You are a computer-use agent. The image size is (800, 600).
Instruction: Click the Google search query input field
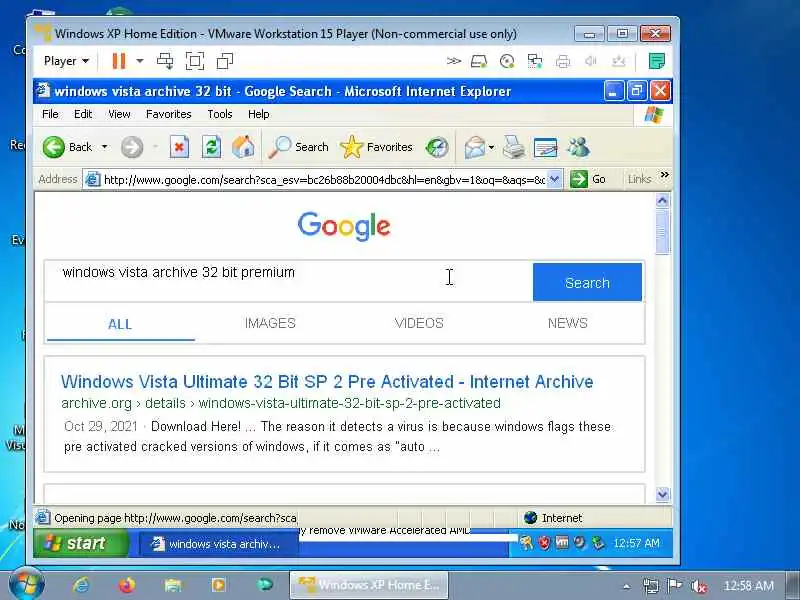point(288,281)
